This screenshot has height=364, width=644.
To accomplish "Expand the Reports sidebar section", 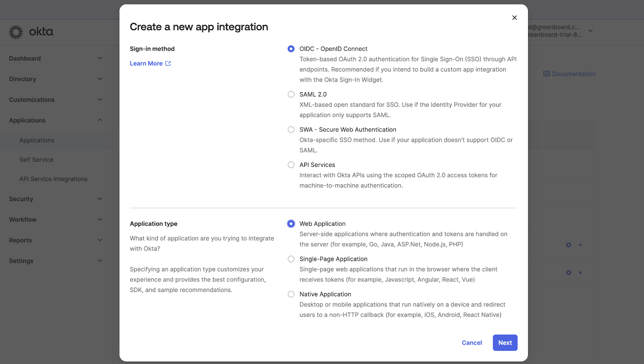I will coord(56,240).
